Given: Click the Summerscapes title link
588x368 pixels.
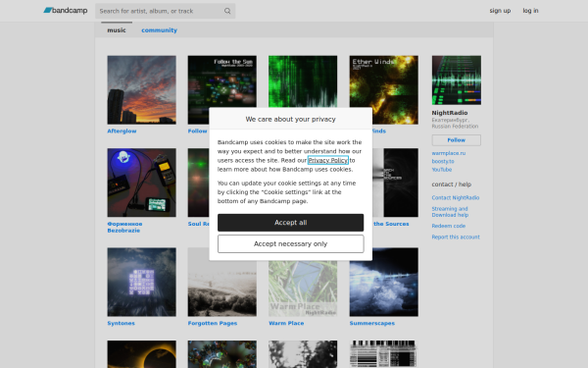Looking at the screenshot, I should pyautogui.click(x=372, y=323).
